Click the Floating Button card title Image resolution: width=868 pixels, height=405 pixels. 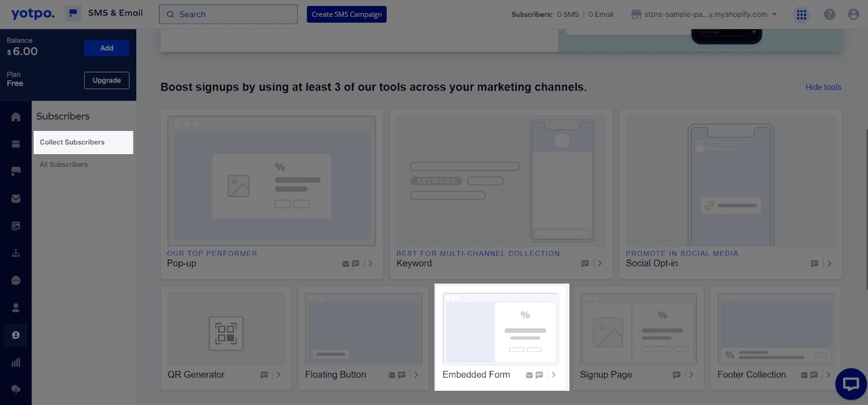[335, 375]
